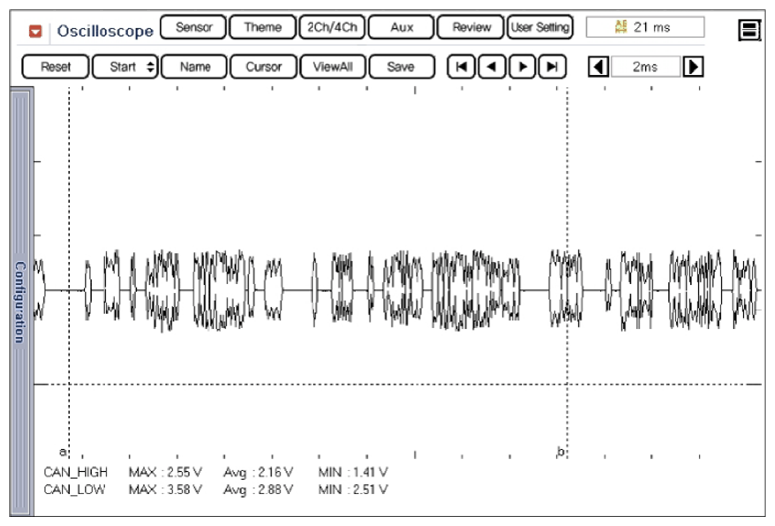Open the Theme menu

coord(262,27)
